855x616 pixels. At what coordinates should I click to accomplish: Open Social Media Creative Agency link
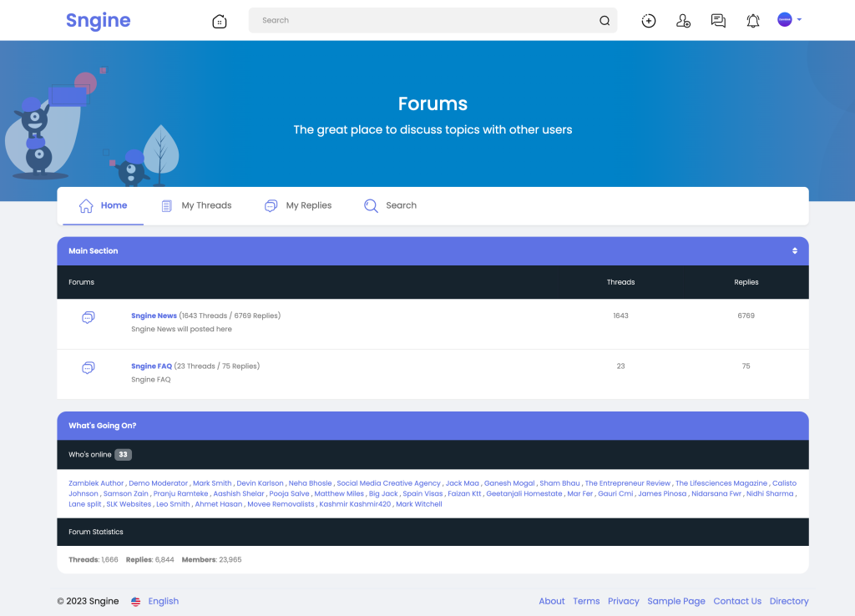[388, 483]
